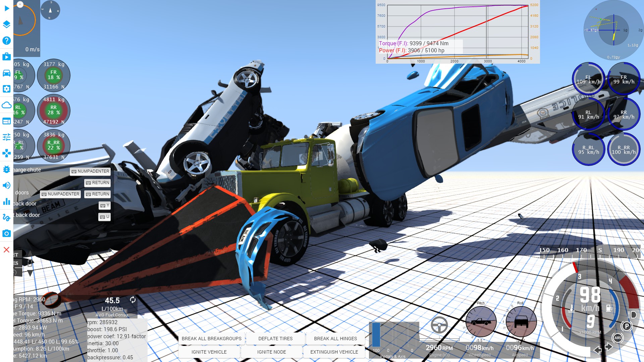
Task: Click BREAK ALL HINGES button
Action: (335, 339)
